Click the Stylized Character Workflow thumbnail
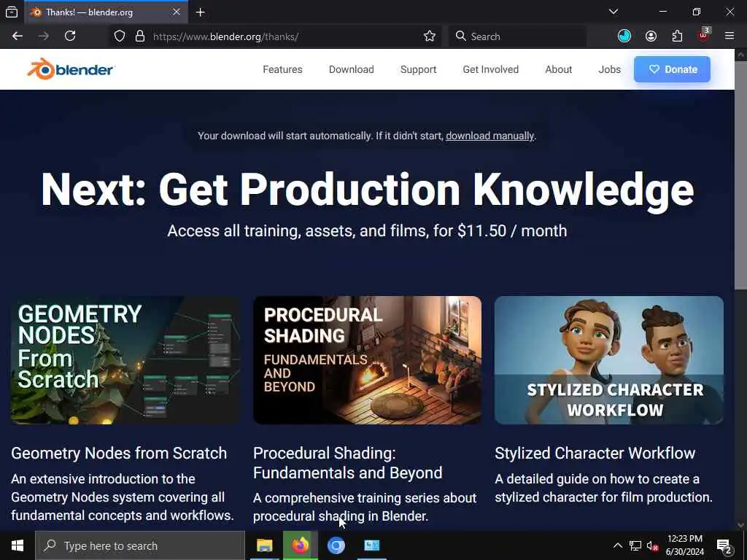Viewport: 747px width, 560px height. (x=609, y=360)
